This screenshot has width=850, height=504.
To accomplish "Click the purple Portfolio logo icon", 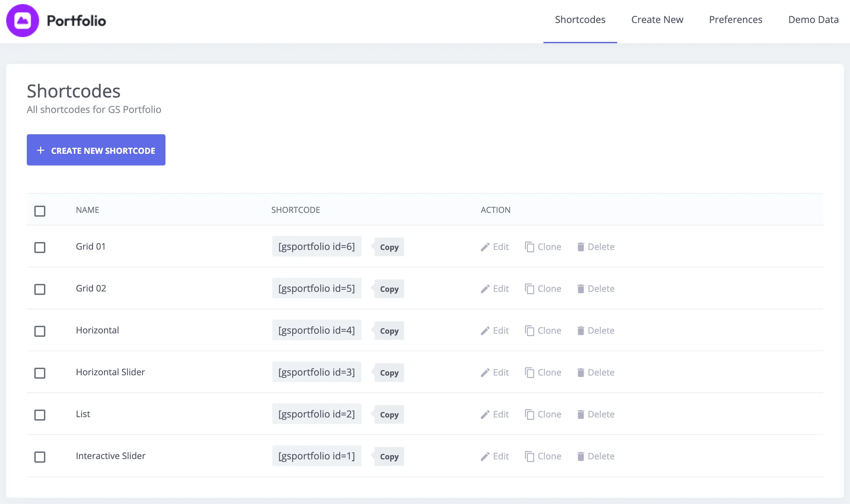I will click(x=23, y=21).
